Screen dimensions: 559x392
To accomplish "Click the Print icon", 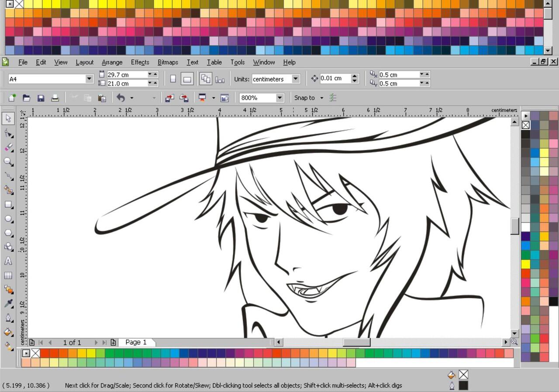I will [55, 98].
